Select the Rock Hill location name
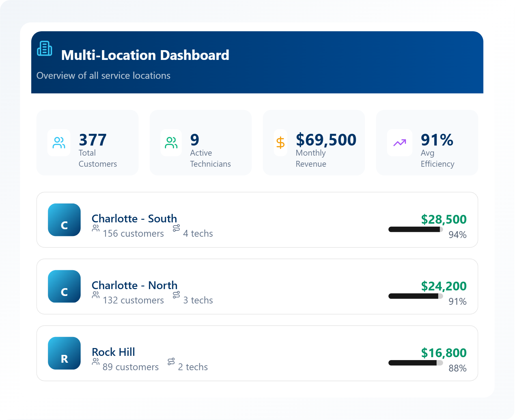Image resolution: width=515 pixels, height=420 pixels. [x=113, y=352]
